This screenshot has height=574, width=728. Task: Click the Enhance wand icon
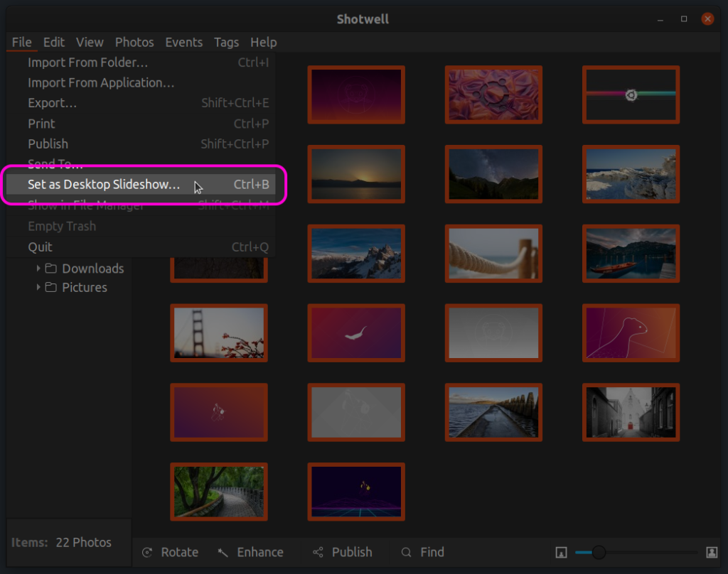tap(223, 552)
